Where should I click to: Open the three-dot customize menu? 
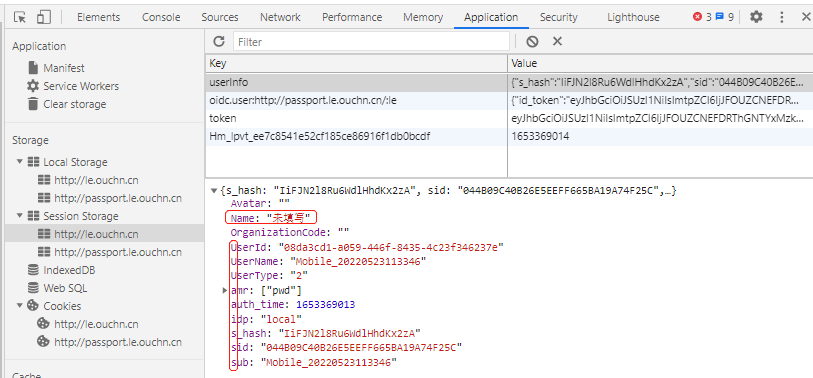tap(781, 17)
